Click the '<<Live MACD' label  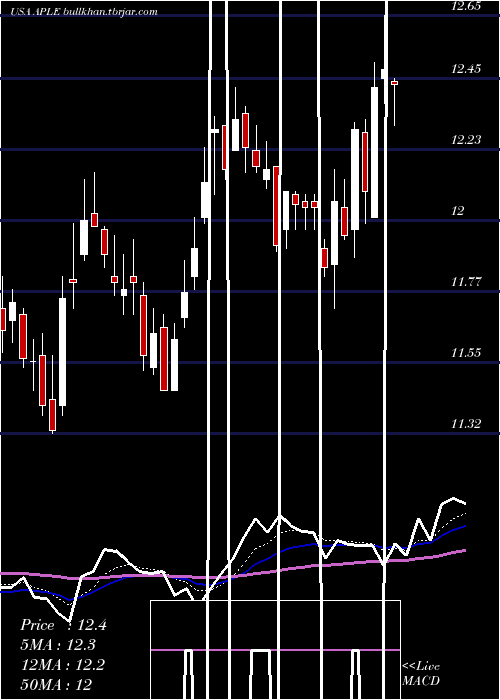[421, 673]
